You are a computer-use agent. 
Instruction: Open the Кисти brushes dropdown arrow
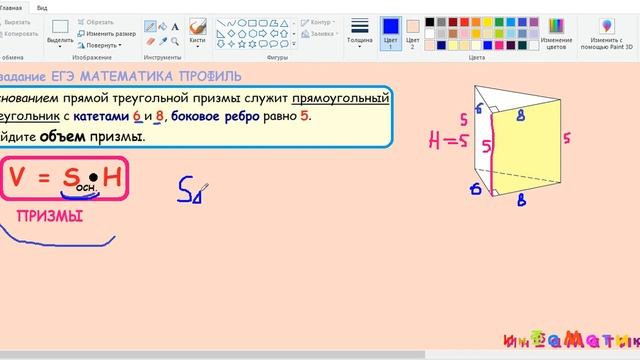(x=197, y=47)
